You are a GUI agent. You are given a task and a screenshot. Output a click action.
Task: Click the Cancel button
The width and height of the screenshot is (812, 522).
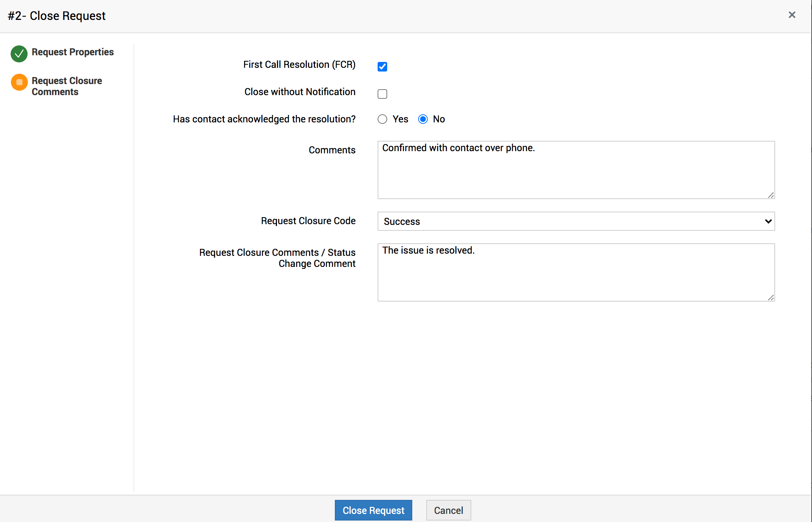[448, 510]
